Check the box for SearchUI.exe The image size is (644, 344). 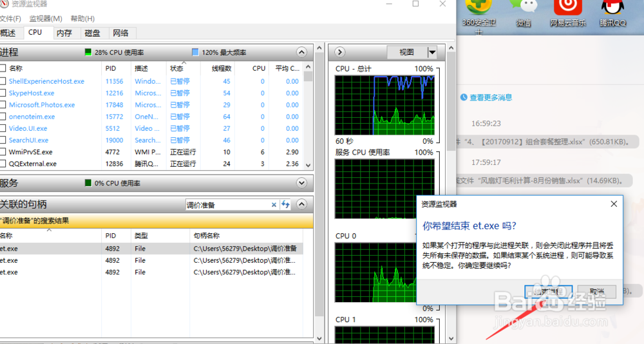click(3, 140)
